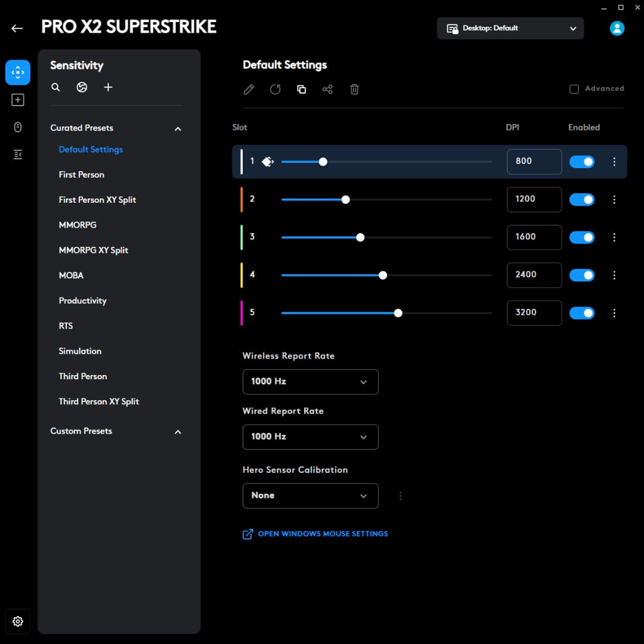Disable the toggle for DPI slot 5

582,313
